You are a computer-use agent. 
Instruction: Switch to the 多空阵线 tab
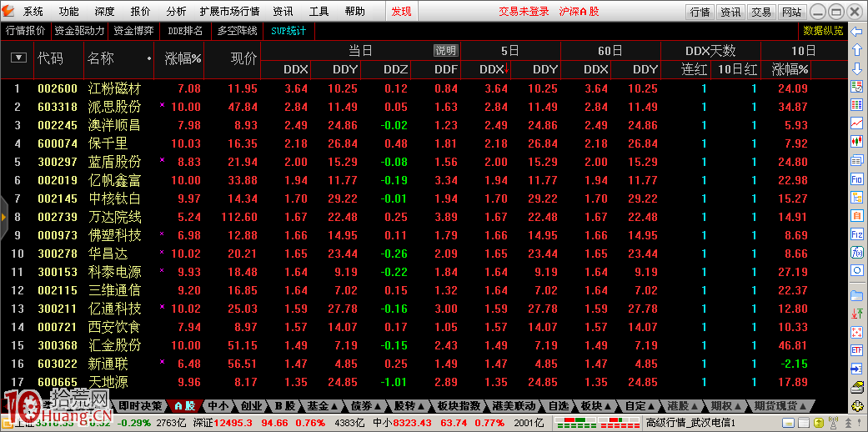[237, 31]
